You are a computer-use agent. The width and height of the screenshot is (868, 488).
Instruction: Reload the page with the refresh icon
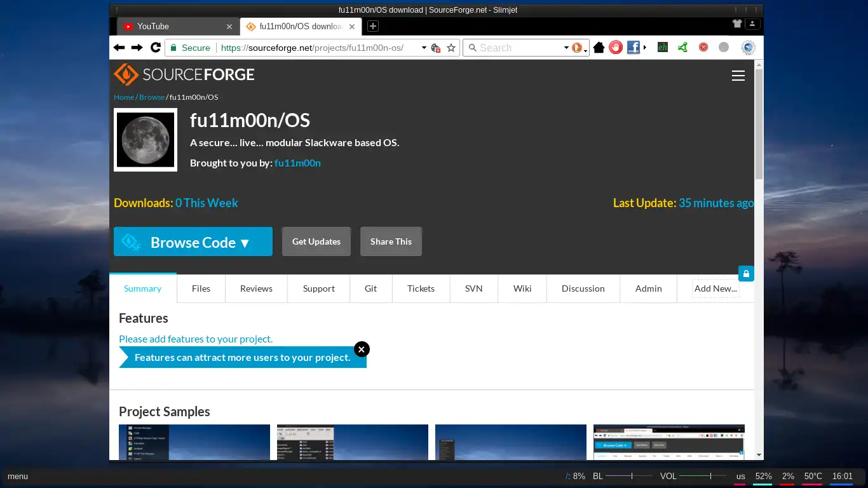tap(155, 48)
